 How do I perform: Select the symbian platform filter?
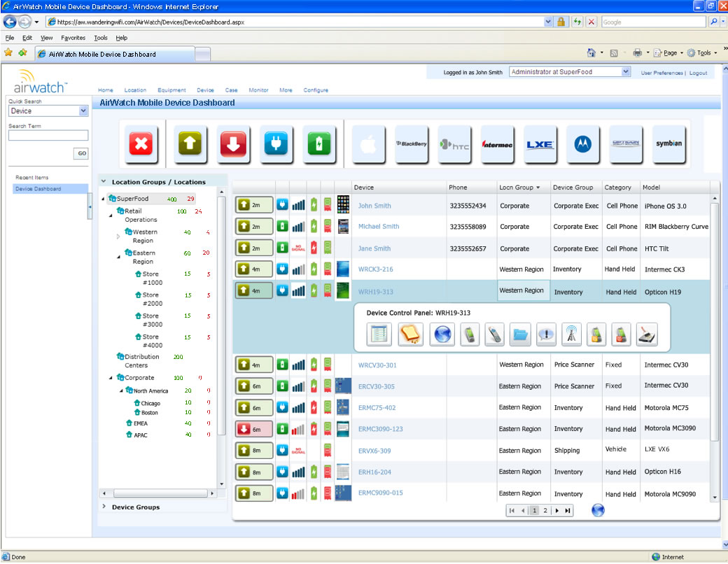point(669,145)
